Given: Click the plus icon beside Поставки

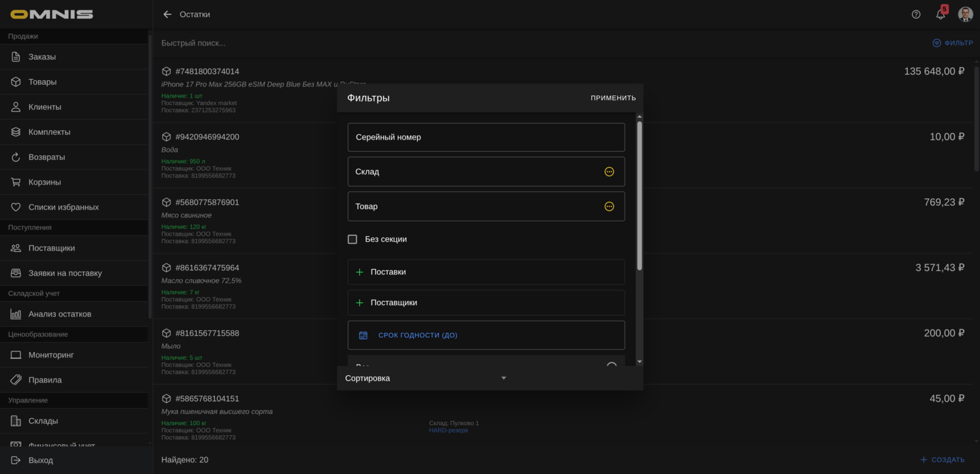Looking at the screenshot, I should coord(359,272).
